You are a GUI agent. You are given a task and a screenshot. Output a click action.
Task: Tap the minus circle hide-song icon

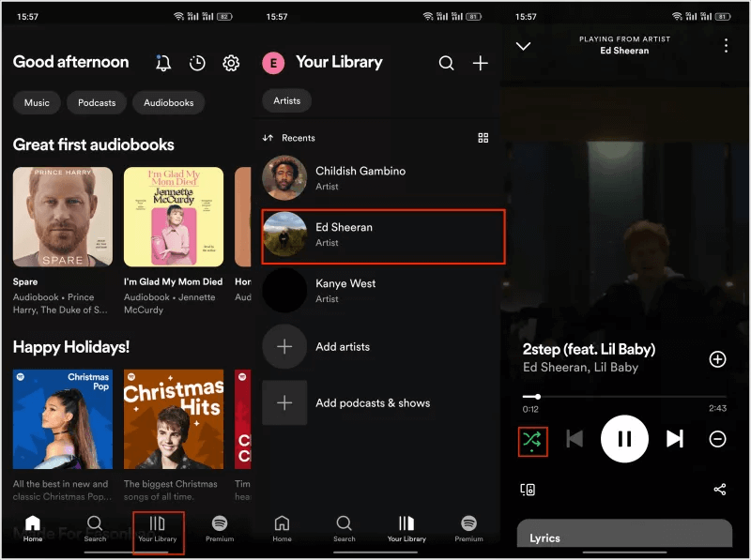717,439
